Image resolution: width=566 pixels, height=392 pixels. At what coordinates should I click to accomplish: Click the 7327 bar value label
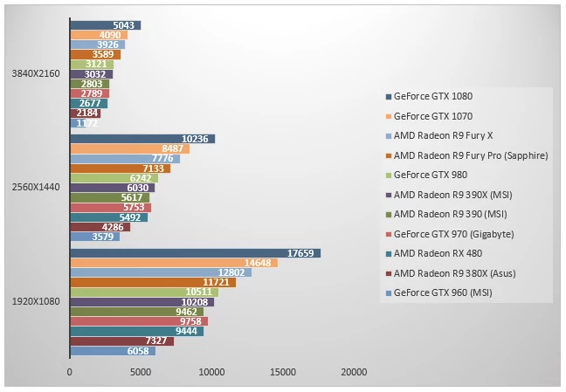tap(156, 341)
